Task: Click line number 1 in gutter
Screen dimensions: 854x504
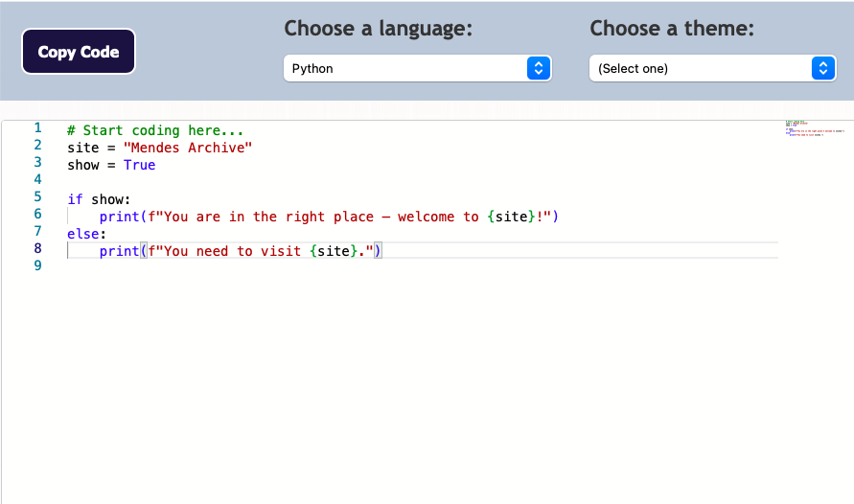Action: pos(37,127)
